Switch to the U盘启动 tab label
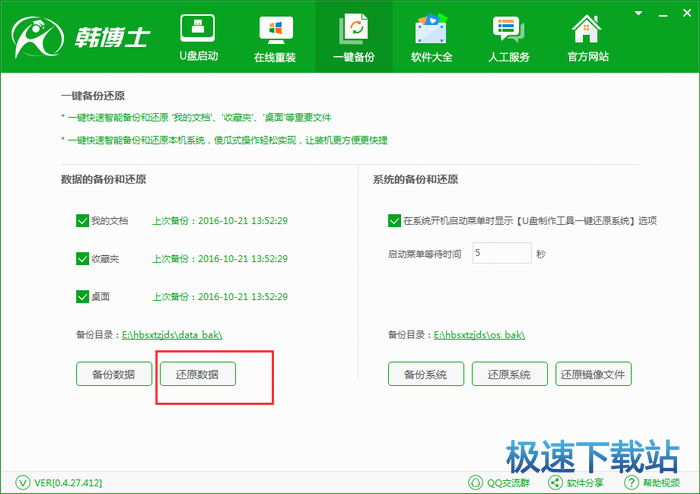 tap(199, 56)
